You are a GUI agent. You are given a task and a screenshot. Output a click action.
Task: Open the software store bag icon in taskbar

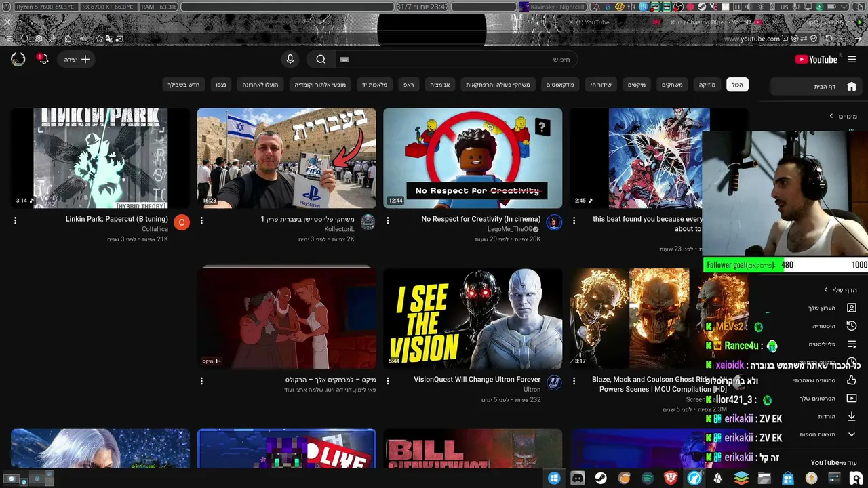pyautogui.click(x=788, y=479)
